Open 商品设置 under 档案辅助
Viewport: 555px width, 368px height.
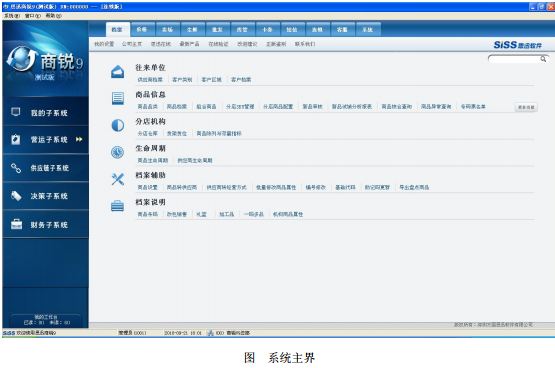[148, 187]
